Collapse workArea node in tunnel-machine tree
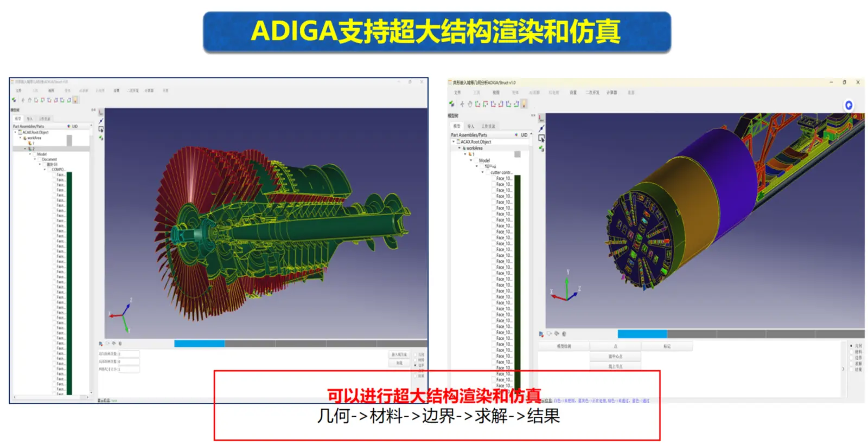Viewport: 868px width, 446px height. pyautogui.click(x=459, y=148)
